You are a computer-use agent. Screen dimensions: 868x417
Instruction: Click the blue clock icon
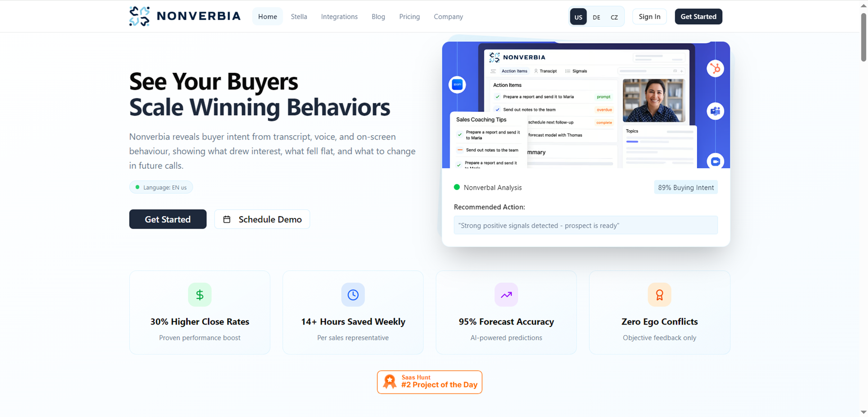coord(353,295)
